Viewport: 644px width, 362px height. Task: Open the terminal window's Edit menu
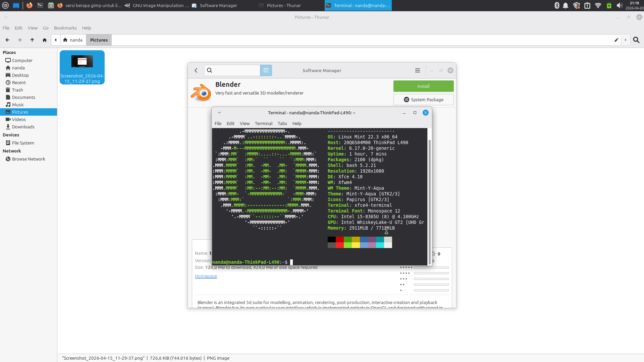[x=230, y=123]
